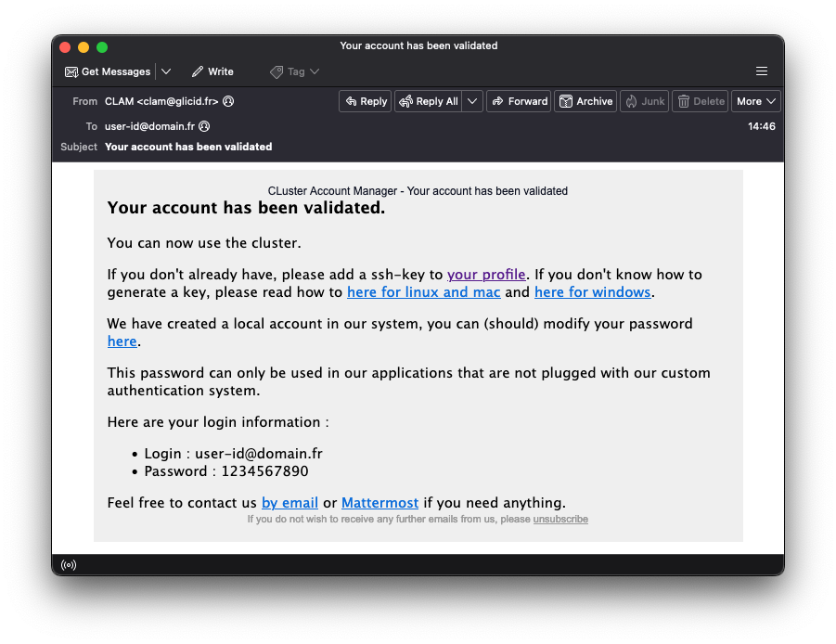Mark the message as Junk
This screenshot has height=644, width=836.
tap(643, 101)
